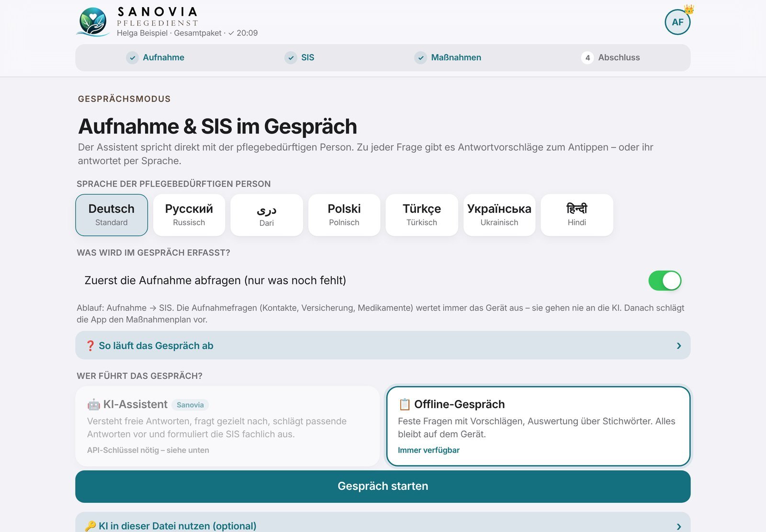Start conversation with Gespräch starten button
This screenshot has height=532, width=766.
tap(383, 487)
